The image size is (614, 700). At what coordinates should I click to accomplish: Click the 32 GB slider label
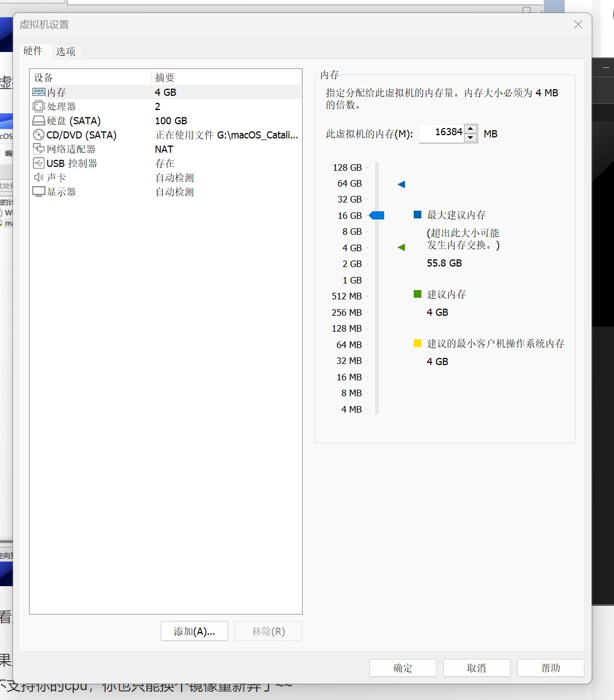[350, 199]
